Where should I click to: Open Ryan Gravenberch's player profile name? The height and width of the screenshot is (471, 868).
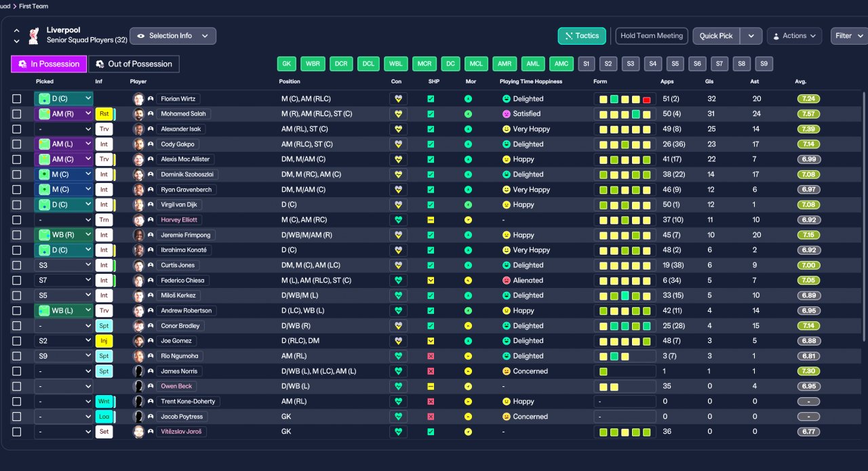(186, 190)
